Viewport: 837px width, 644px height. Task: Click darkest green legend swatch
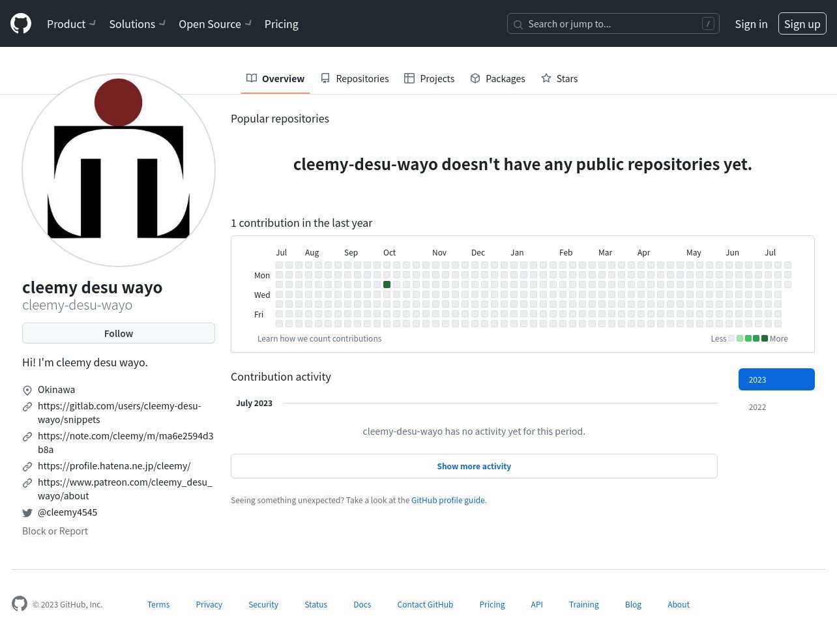(x=765, y=338)
